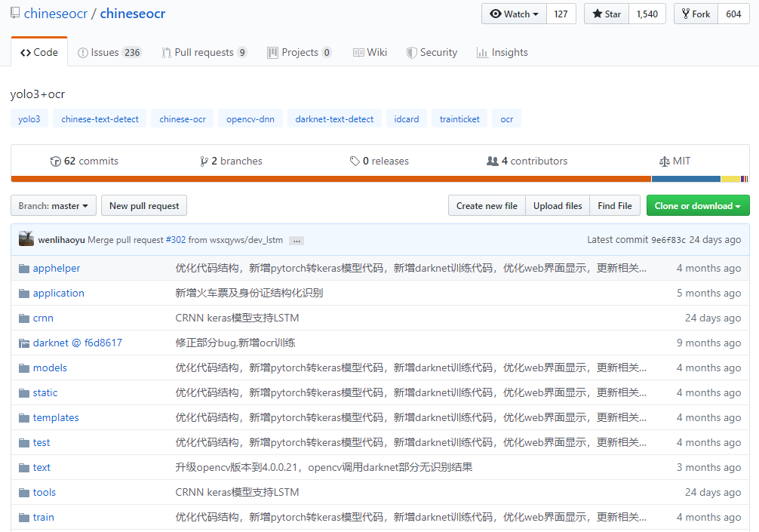
Task: Open the darknet @ f6d8617 submodule link
Action: click(78, 343)
